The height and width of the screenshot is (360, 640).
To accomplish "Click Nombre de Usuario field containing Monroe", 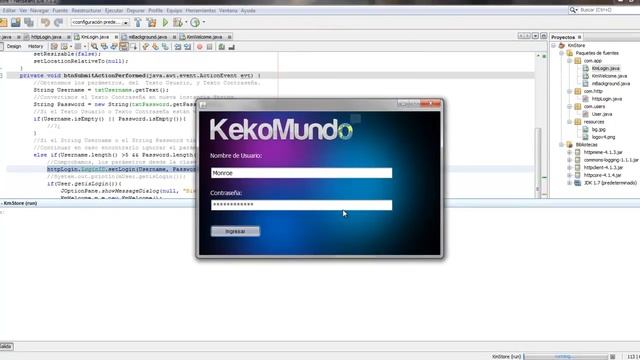I will pos(301,173).
